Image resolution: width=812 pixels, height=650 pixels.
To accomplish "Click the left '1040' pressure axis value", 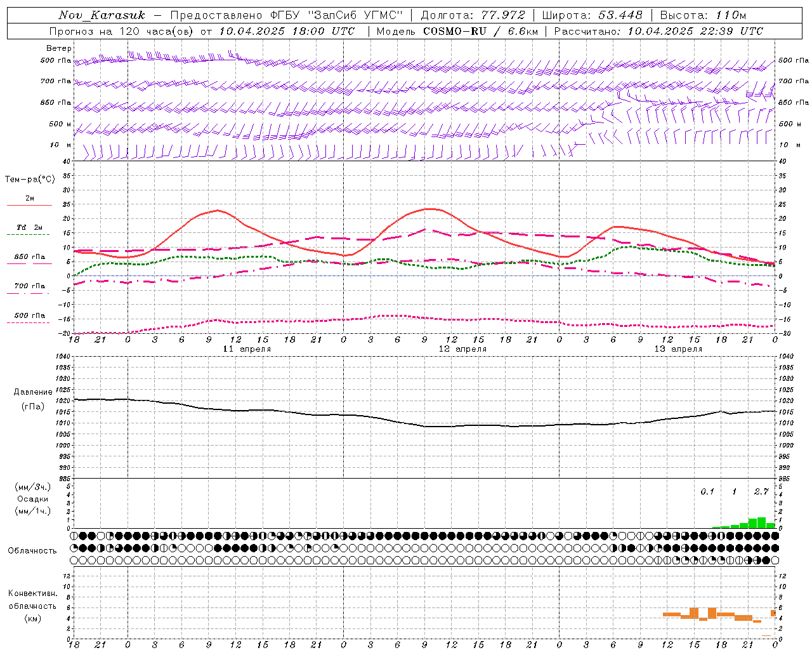I will pos(63,357).
